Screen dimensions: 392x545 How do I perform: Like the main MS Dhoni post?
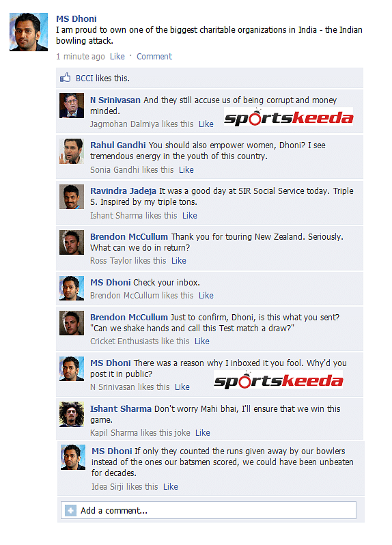point(117,56)
